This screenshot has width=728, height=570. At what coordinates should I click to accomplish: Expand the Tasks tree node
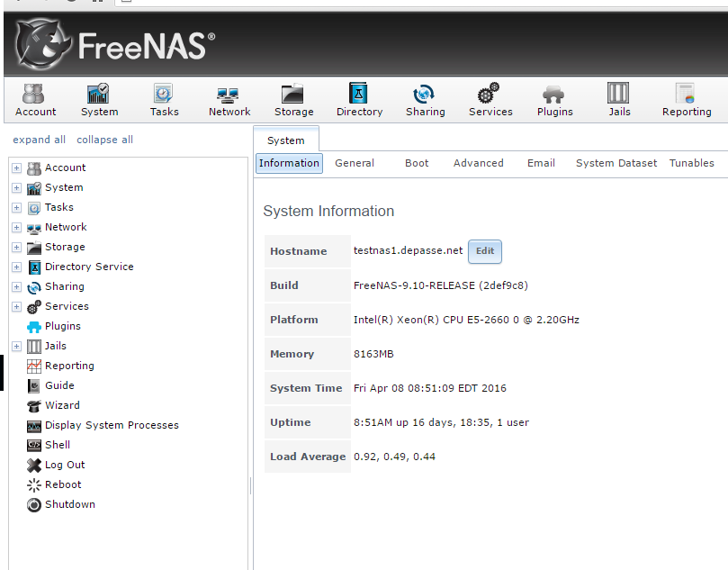pyautogui.click(x=17, y=208)
